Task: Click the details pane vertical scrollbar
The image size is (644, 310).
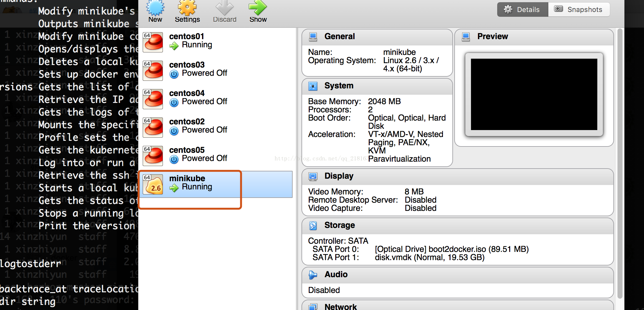Action: [x=620, y=164]
